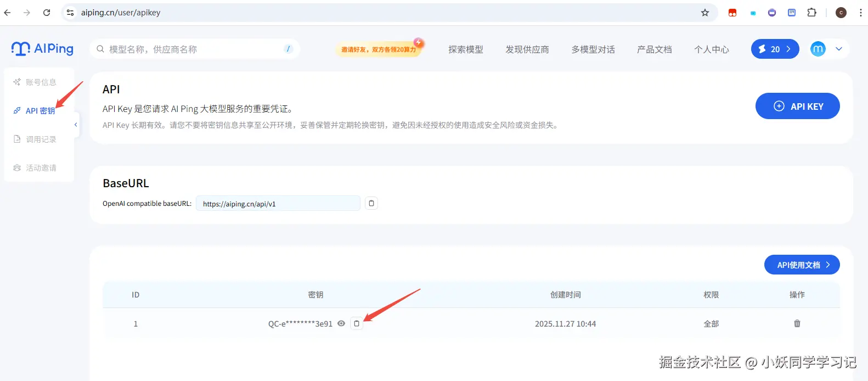Image resolution: width=868 pixels, height=381 pixels.
Task: Open site information icon in address bar
Action: click(x=70, y=13)
